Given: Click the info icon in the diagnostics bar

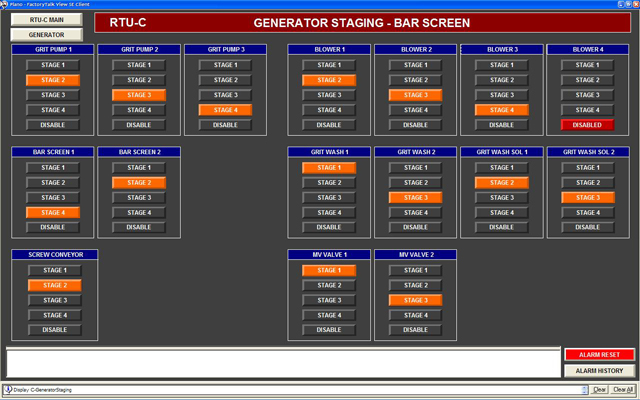Looking at the screenshot, I should [7, 389].
